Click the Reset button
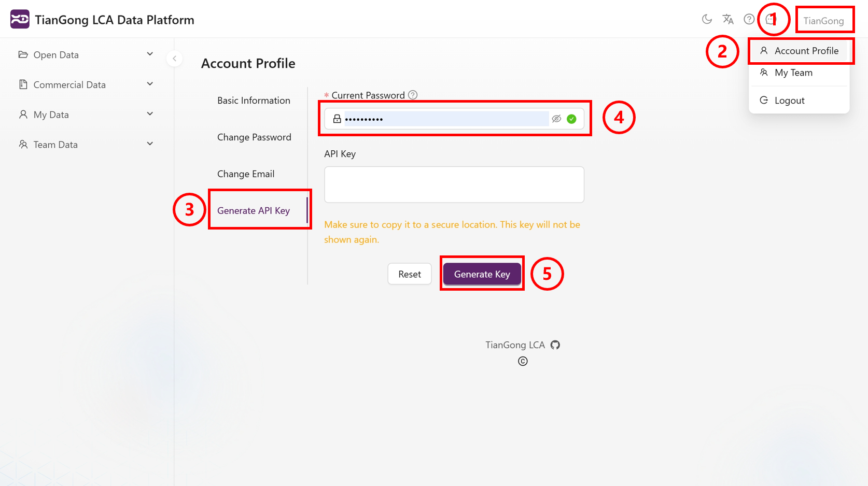Viewport: 868px width, 486px height. pos(409,274)
